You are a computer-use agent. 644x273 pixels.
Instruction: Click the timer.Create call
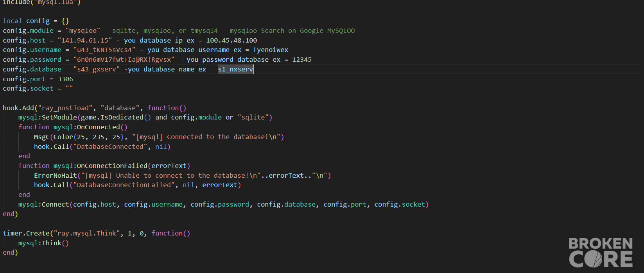coord(26,233)
